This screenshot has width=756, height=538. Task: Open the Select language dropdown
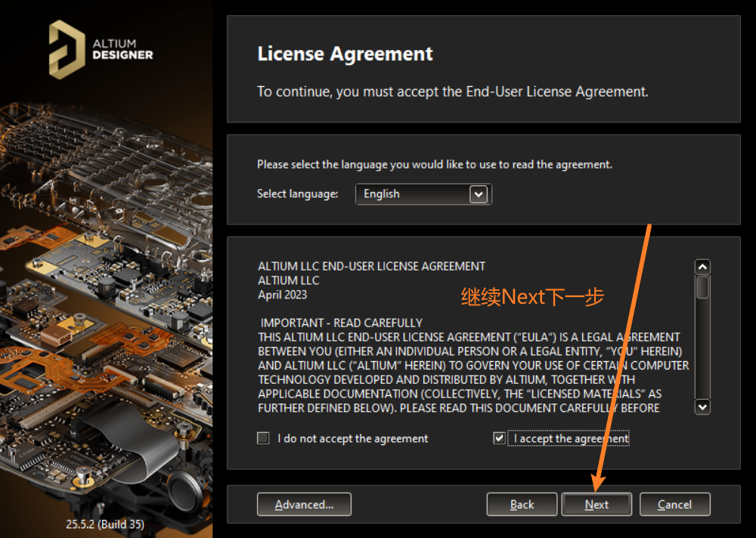coord(423,193)
